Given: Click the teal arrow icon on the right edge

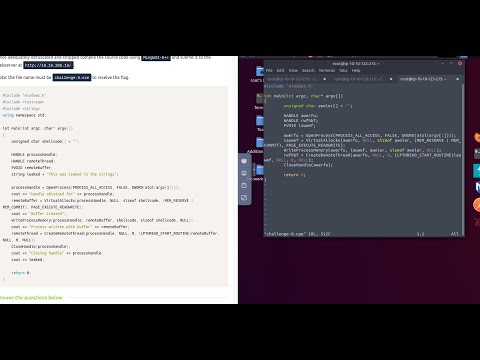Looking at the screenshot, I should click(477, 171).
